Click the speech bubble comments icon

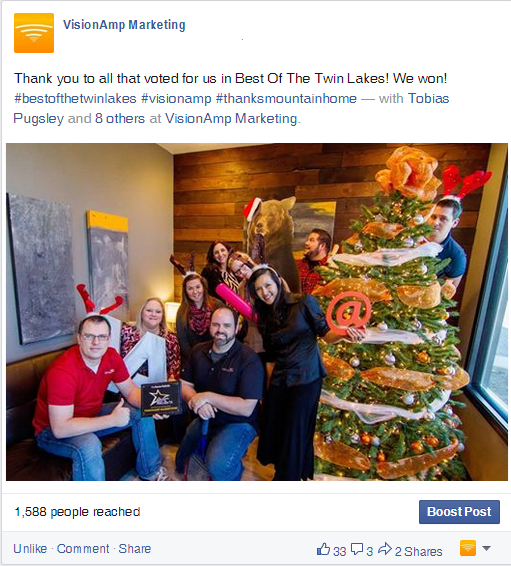[357, 549]
